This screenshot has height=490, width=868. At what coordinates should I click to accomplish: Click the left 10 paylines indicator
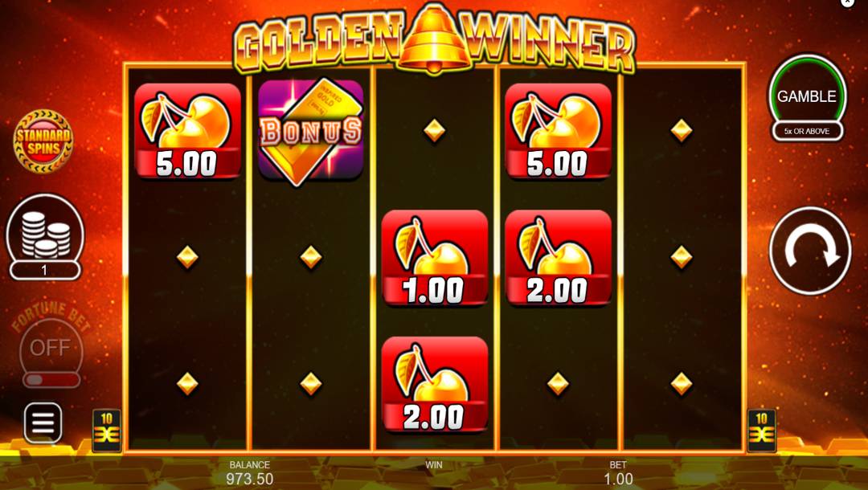[106, 431]
